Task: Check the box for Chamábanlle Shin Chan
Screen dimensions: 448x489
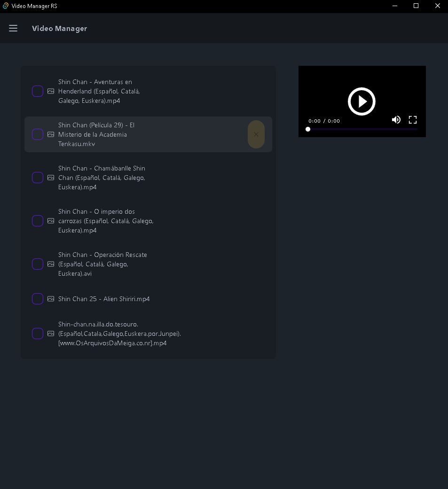Action: tap(38, 178)
